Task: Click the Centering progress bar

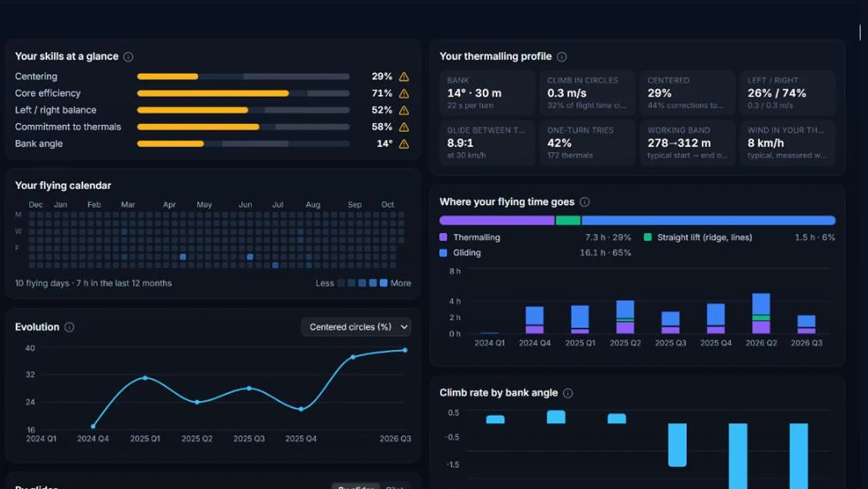Action: (243, 77)
